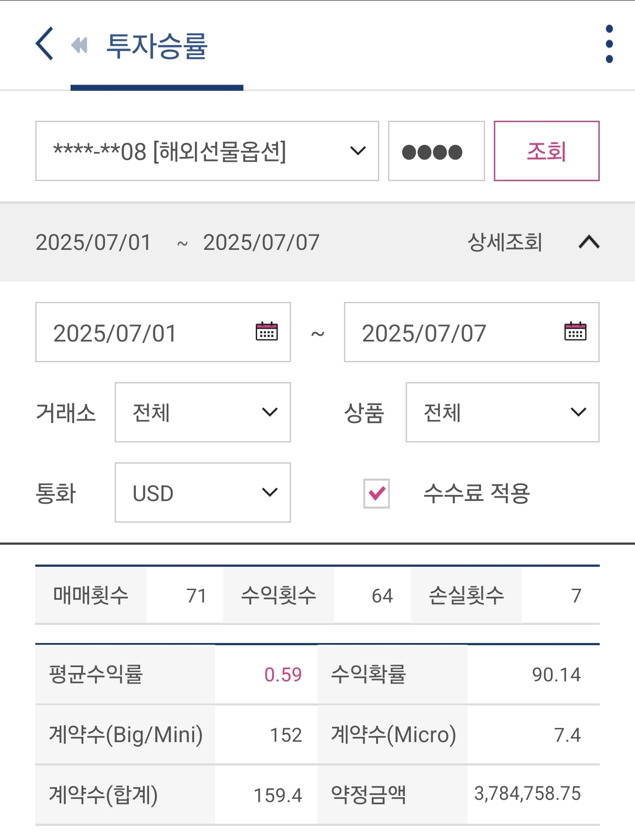Toggle the 수수료 적용 checkbox

[377, 493]
